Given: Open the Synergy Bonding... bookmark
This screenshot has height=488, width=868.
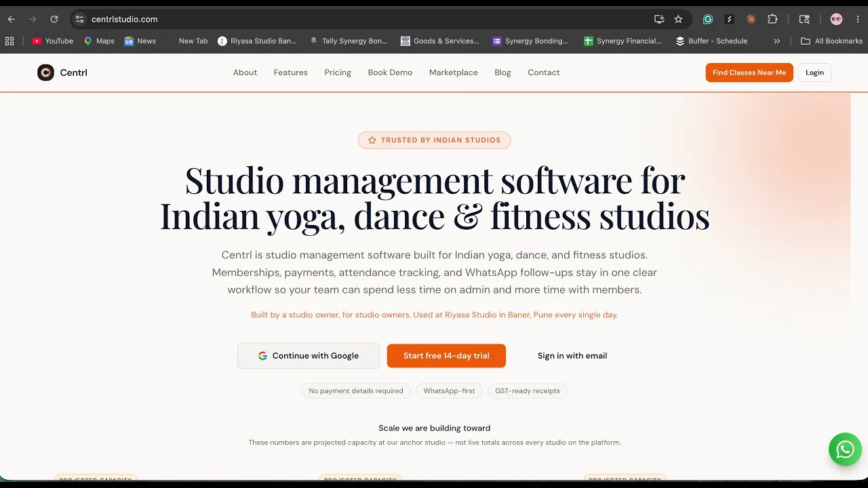Looking at the screenshot, I should coord(530,41).
